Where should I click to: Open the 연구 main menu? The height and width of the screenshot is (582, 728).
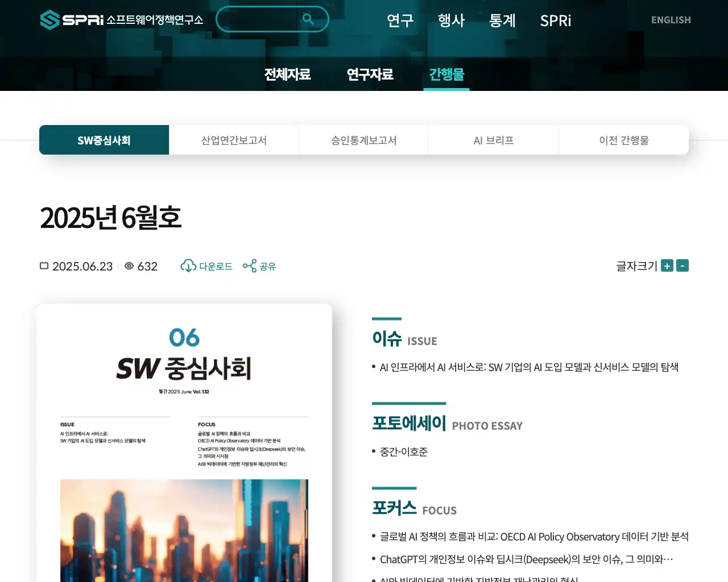[x=400, y=20]
